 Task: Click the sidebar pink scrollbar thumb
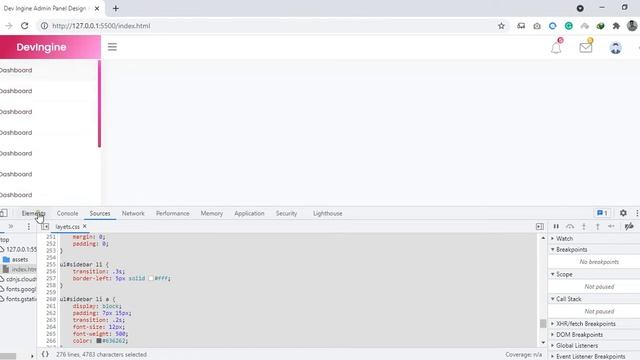click(99, 104)
